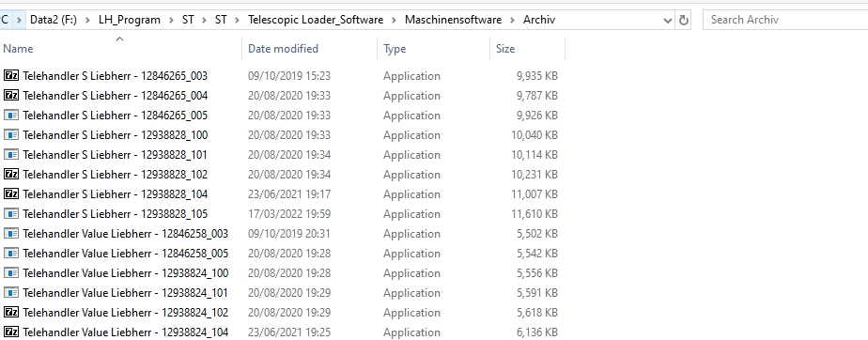Navigate to Data2 (F:) in the breadcrumb
The image size is (868, 340).
pos(54,20)
